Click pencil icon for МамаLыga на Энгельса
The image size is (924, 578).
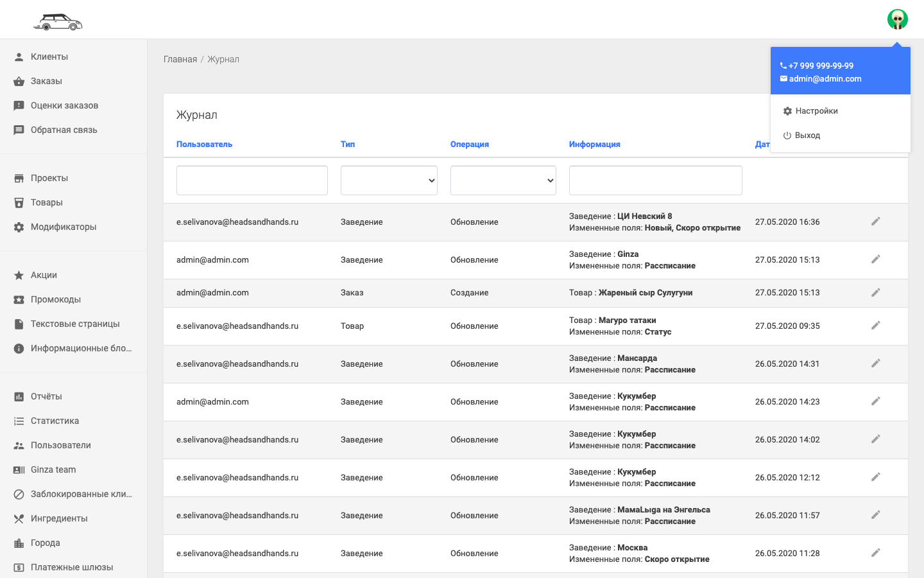coord(875,515)
